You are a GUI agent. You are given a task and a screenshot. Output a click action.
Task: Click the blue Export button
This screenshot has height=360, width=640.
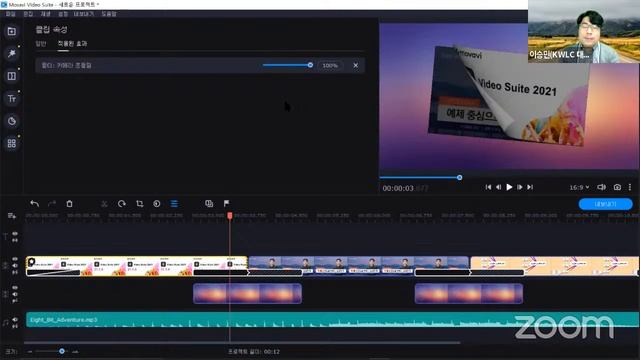(605, 204)
